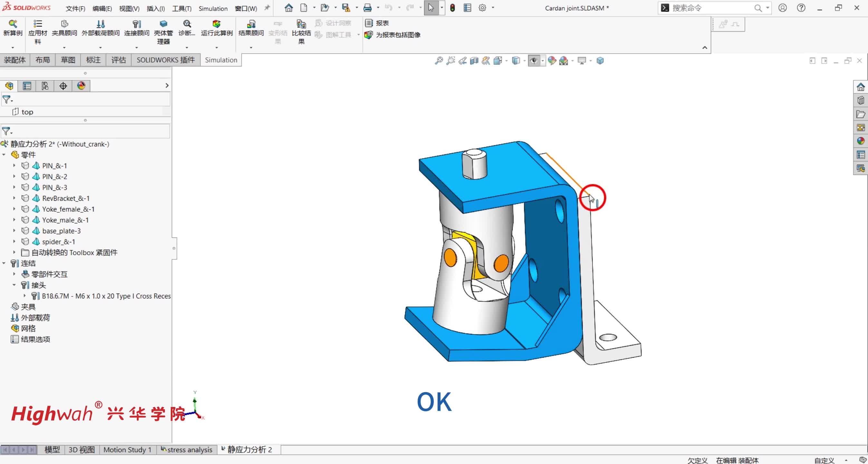Click the Edit Appearance color sphere icon
This screenshot has width=868, height=464.
coord(552,61)
